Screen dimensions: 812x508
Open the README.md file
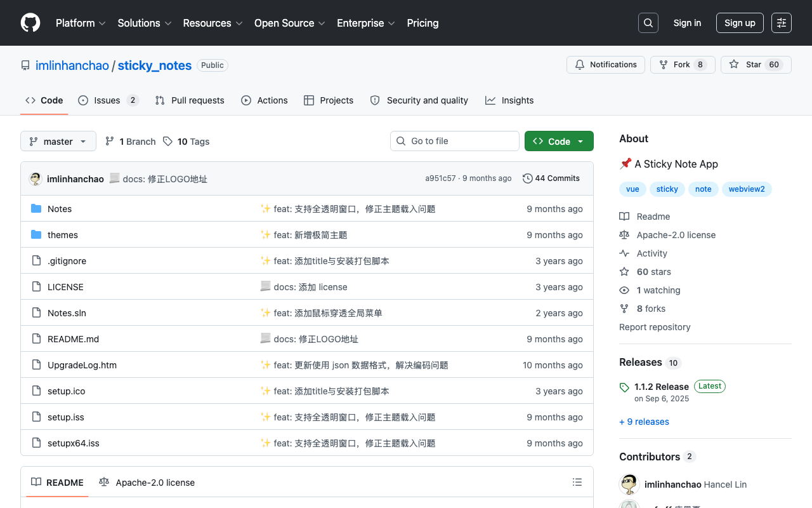(73, 339)
